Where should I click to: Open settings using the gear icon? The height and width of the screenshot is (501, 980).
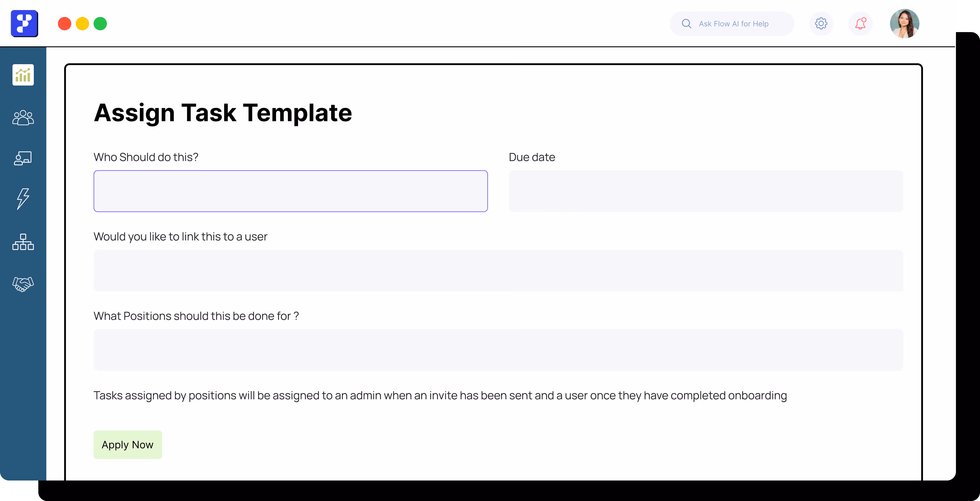[x=821, y=23]
